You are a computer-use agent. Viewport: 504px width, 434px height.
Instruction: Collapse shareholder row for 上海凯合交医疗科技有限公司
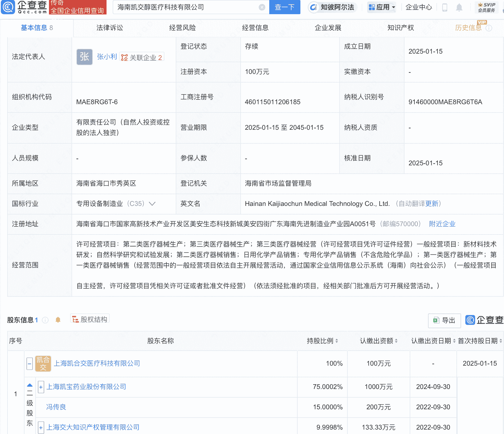coord(29,363)
